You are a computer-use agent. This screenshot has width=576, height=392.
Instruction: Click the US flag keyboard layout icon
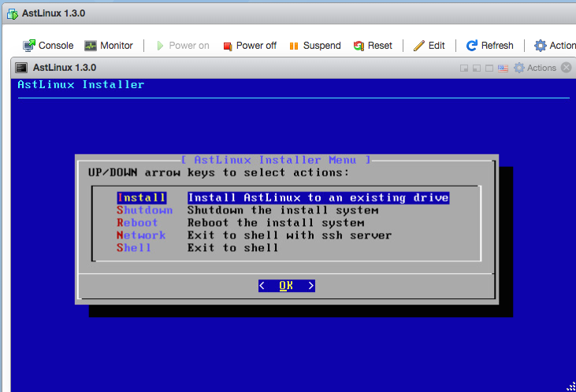tap(503, 68)
